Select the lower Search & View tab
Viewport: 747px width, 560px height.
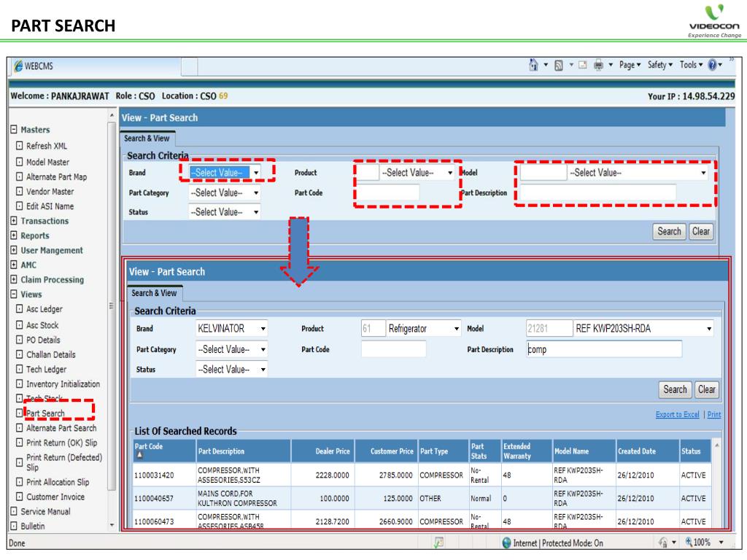[x=154, y=293]
